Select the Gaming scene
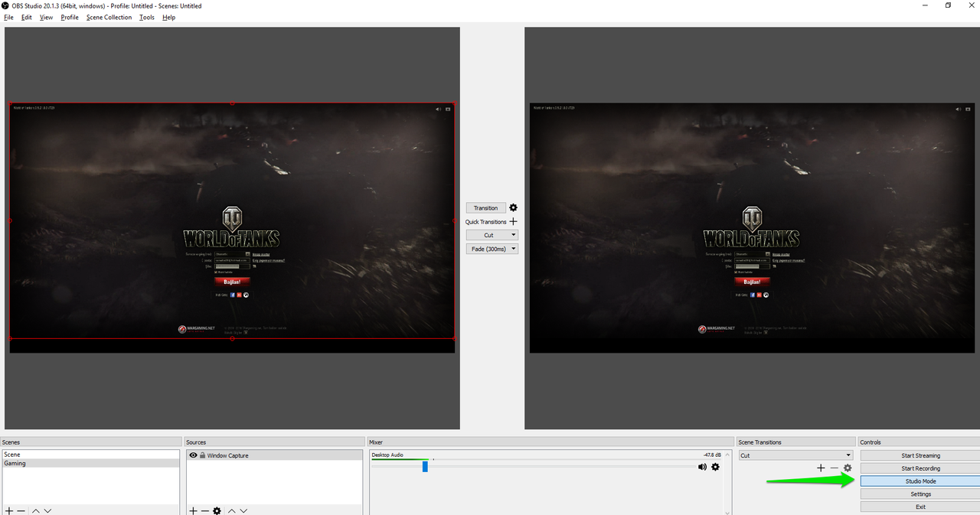This screenshot has width=980, height=515. pyautogui.click(x=90, y=463)
